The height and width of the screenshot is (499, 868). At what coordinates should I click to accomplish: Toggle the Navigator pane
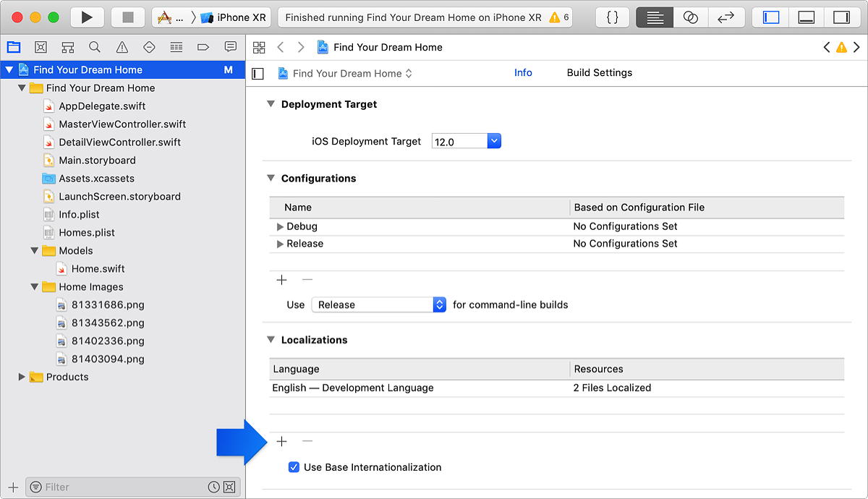point(770,17)
